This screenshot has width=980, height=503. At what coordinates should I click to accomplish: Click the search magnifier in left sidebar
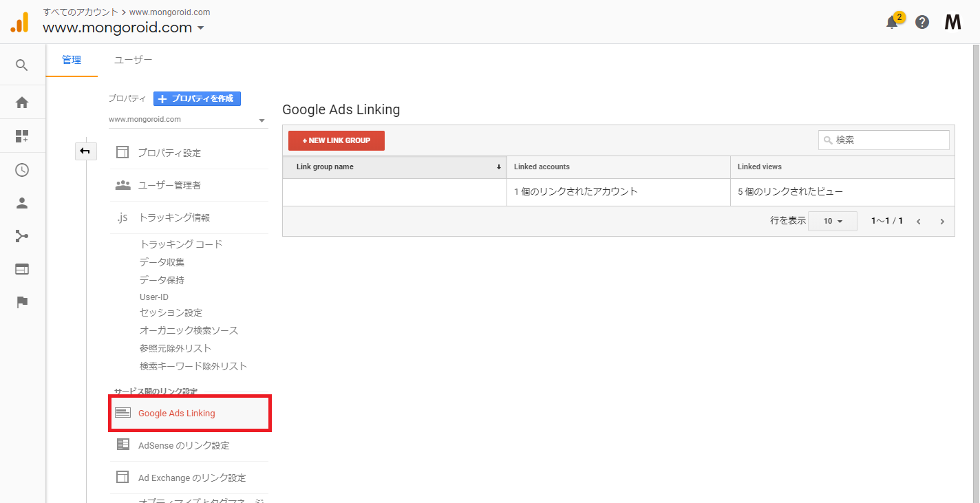click(x=22, y=65)
